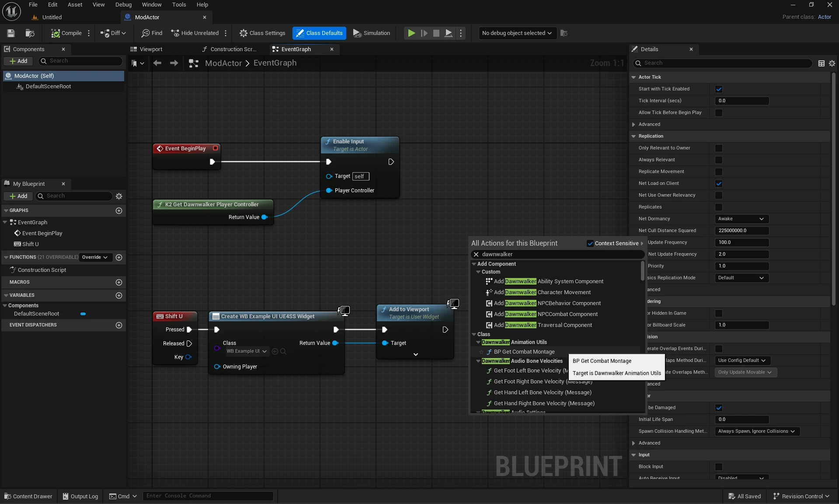Click the DefaultSceneRoot variable type pill
Viewport: 839px width, 504px height.
pyautogui.click(x=83, y=314)
